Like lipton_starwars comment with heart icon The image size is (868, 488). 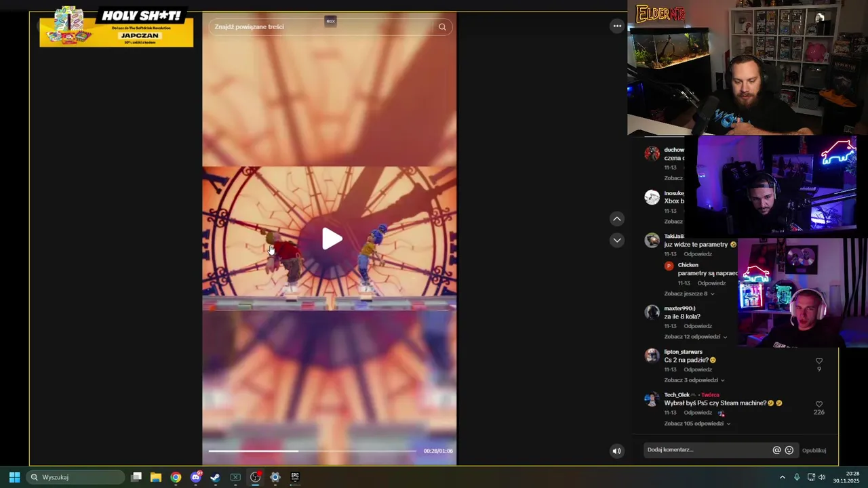click(819, 361)
